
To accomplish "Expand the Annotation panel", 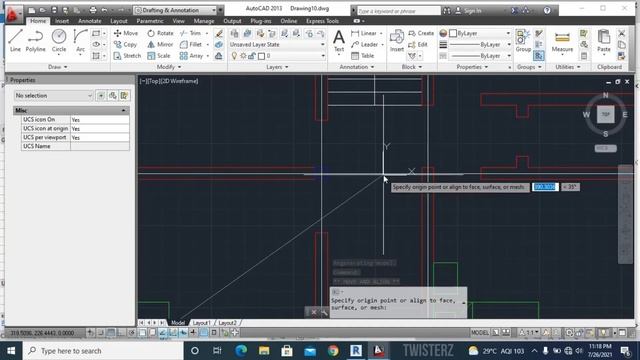I will pos(357,67).
